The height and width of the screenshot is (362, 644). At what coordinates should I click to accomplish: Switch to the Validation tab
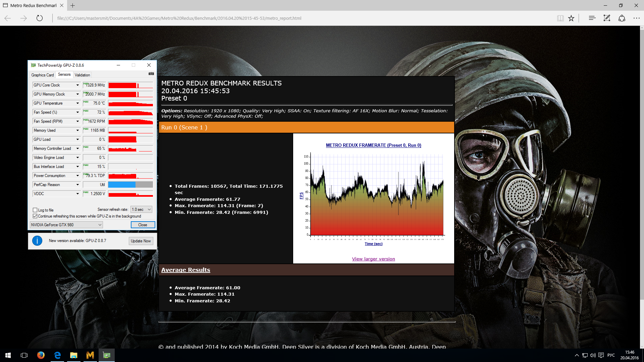coord(82,75)
